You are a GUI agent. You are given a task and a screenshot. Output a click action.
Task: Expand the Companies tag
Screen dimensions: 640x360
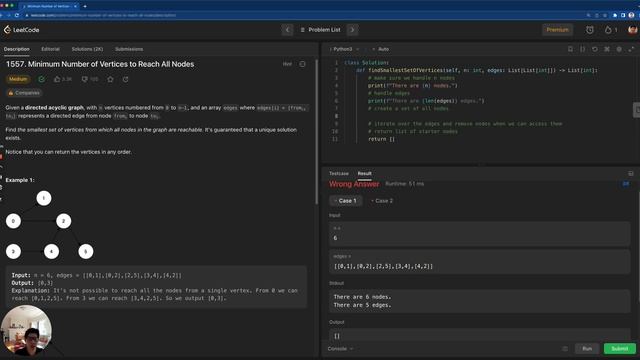[24, 93]
